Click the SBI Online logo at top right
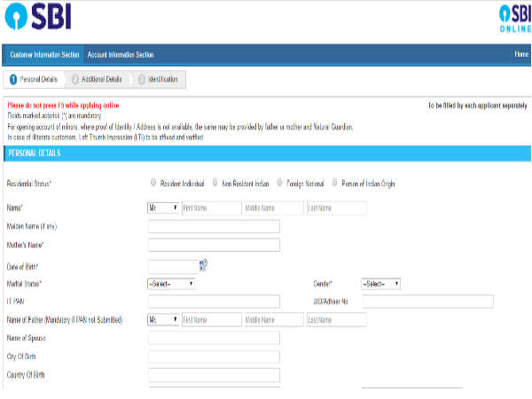Image resolution: width=532 pixels, height=399 pixels. (513, 20)
